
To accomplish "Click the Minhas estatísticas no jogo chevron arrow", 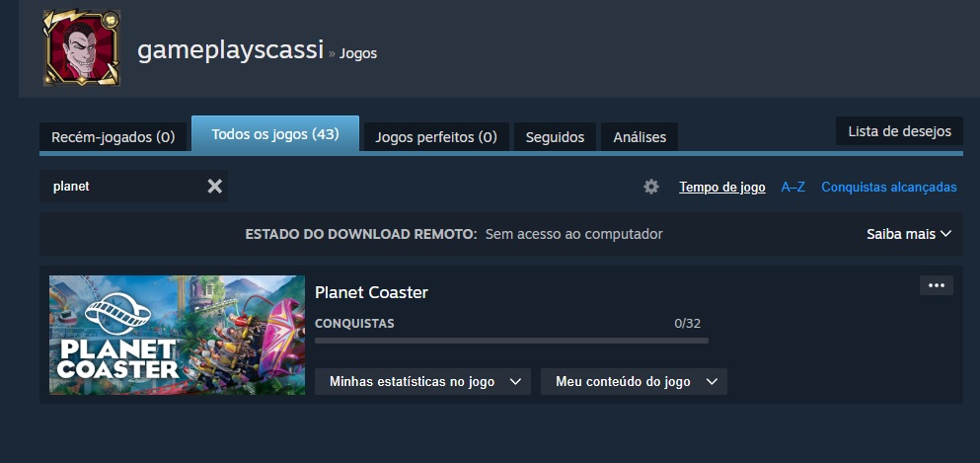I will [515, 382].
